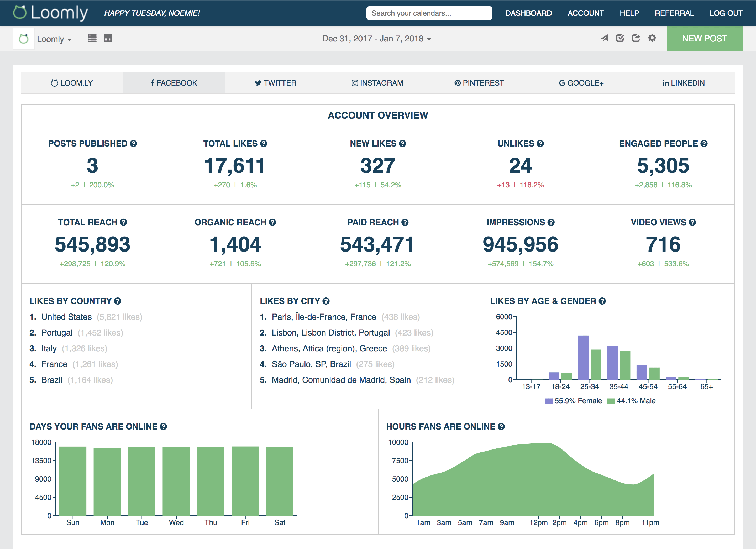Open the Dashboard link

(x=528, y=13)
